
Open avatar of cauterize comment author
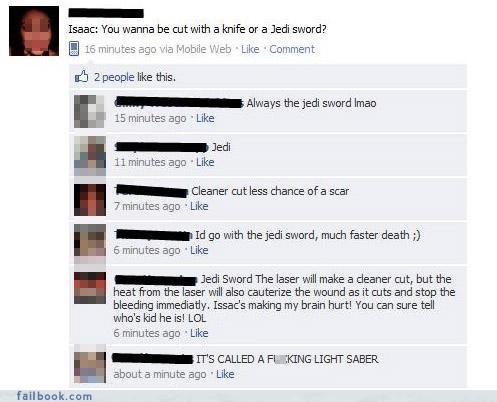[90, 288]
